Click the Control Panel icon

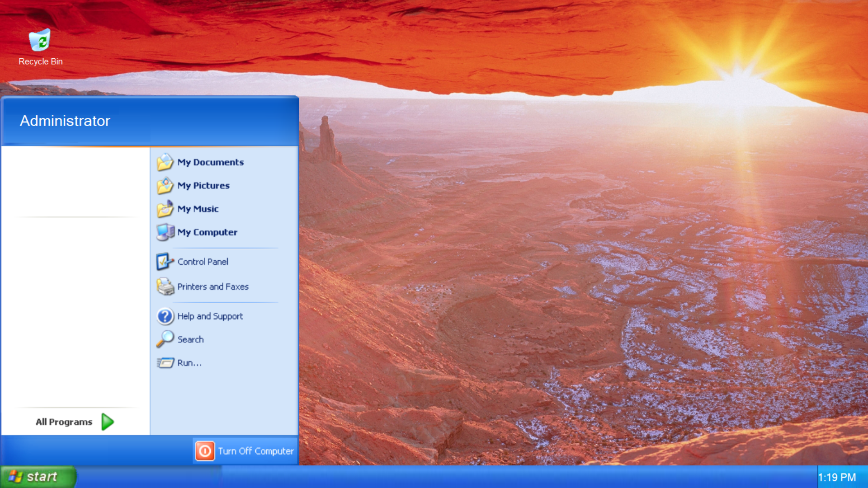[x=165, y=262]
